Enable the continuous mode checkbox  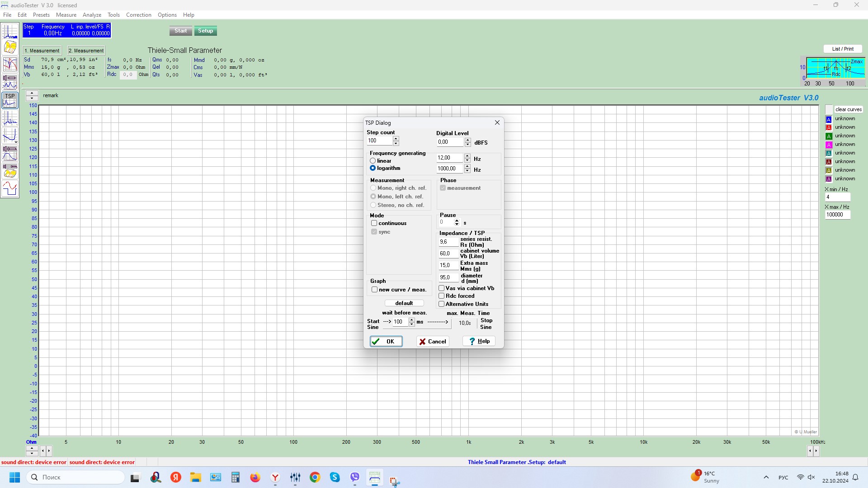coord(374,223)
